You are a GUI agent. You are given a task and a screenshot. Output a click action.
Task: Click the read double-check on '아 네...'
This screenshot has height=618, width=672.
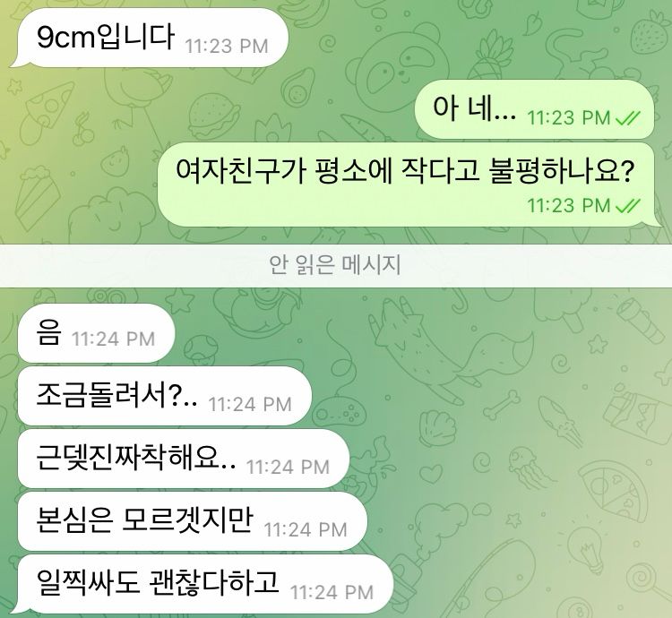(x=628, y=117)
